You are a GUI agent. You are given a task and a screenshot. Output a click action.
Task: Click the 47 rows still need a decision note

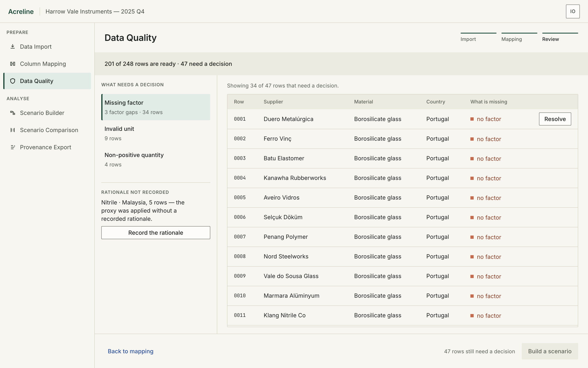pyautogui.click(x=479, y=351)
